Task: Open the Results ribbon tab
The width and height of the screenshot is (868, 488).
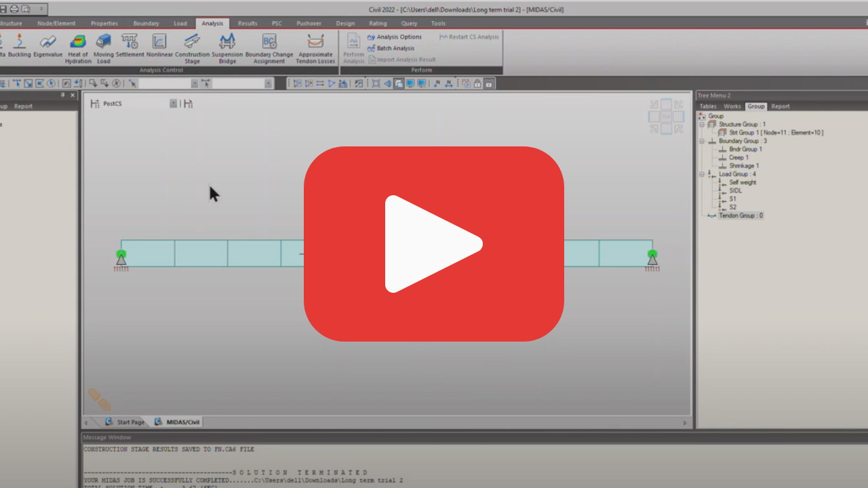Action: 248,23
